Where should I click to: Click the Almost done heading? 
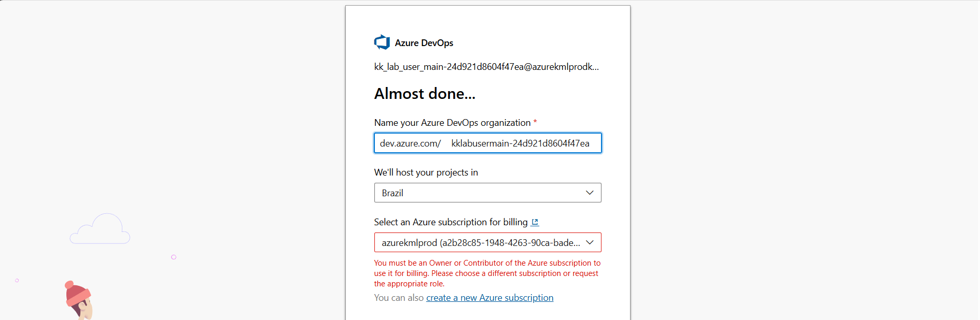coord(425,94)
